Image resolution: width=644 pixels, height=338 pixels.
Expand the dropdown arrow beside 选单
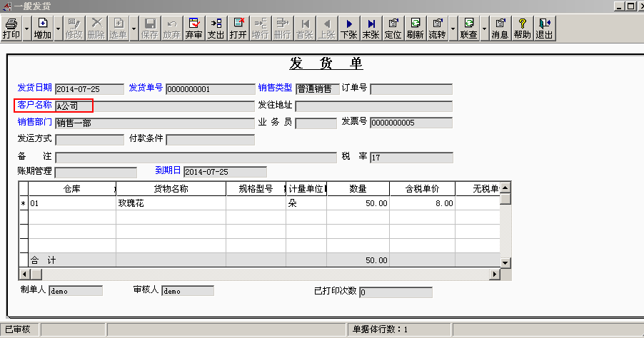[134, 29]
